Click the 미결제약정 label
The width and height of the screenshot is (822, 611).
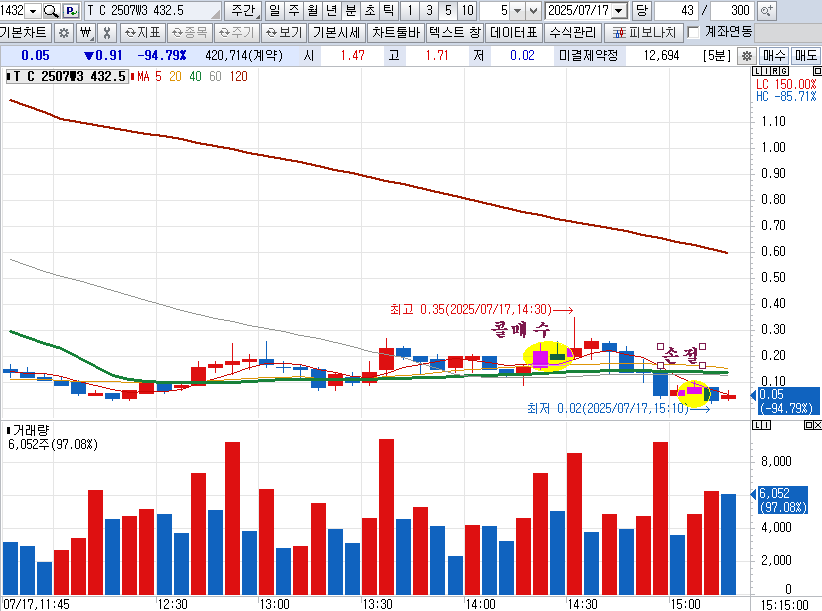pyautogui.click(x=589, y=56)
